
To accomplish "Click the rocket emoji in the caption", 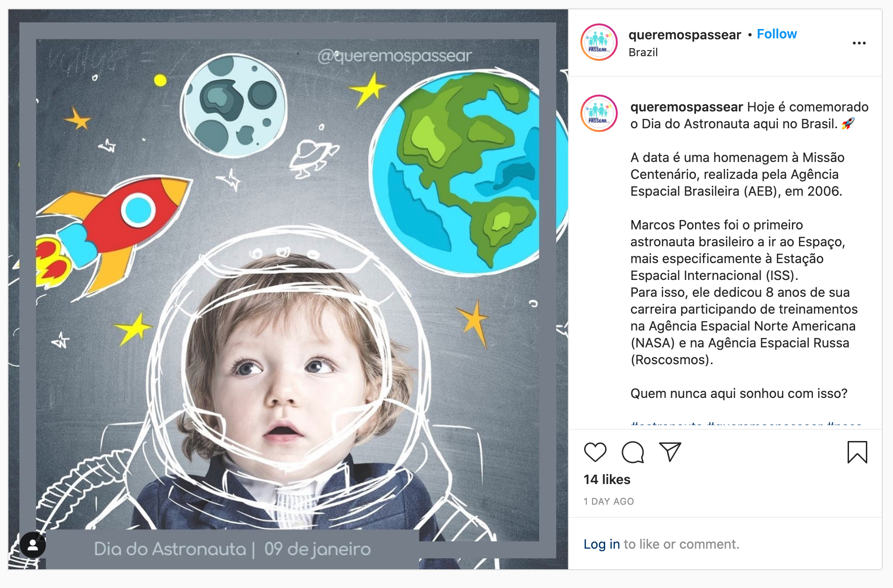I will coord(848,124).
